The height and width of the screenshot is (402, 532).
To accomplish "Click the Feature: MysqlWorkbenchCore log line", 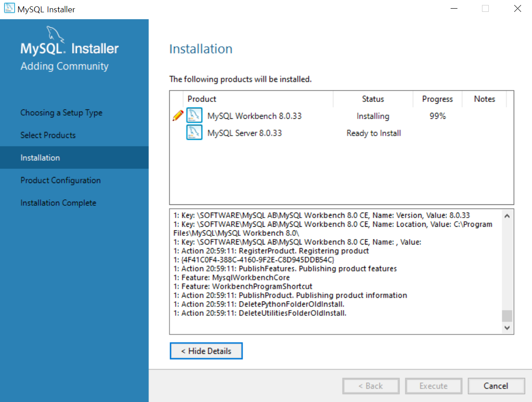I will [x=231, y=277].
